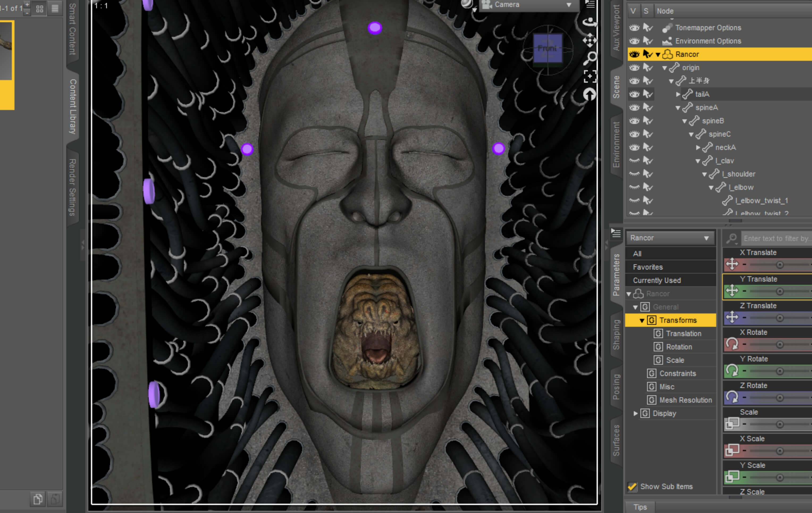The image size is (812, 513).
Task: Select the Favorites filter
Action: (670, 267)
